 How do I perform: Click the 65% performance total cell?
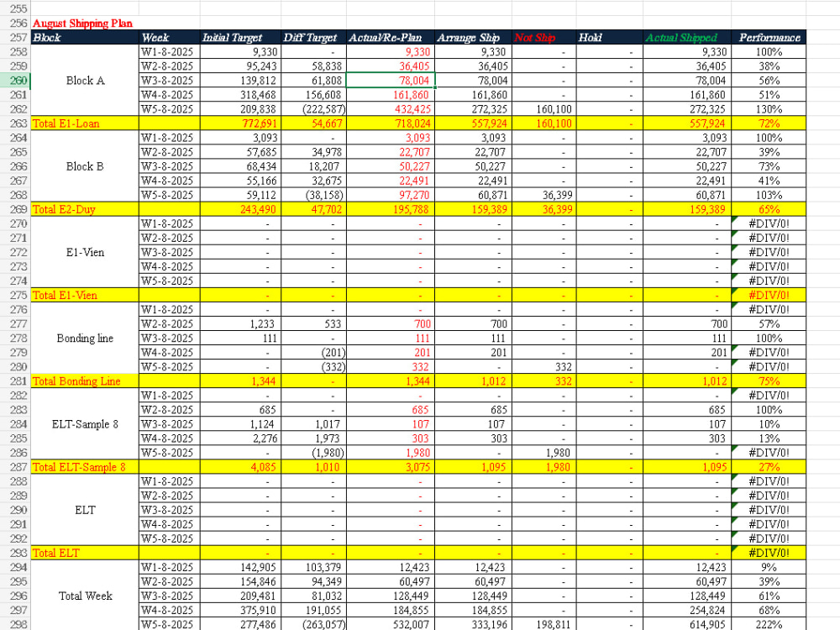coord(769,209)
